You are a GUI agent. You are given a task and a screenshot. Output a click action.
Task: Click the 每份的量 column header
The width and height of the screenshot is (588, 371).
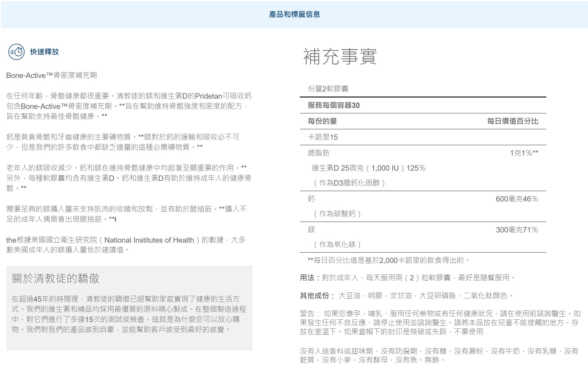coord(322,121)
